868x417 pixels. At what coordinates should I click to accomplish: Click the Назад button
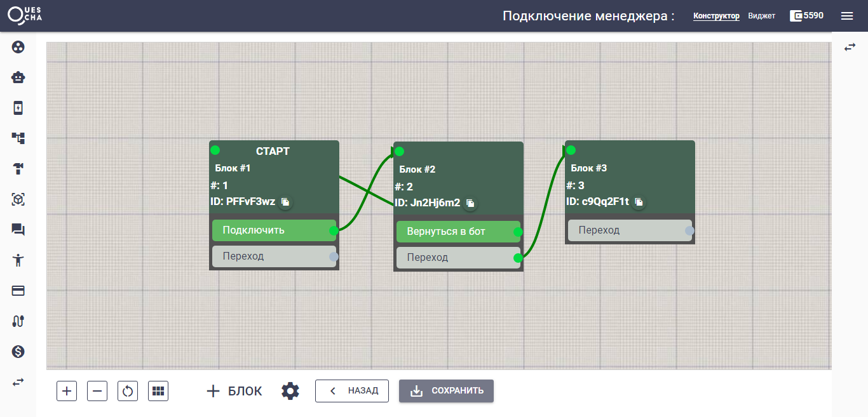coord(352,391)
